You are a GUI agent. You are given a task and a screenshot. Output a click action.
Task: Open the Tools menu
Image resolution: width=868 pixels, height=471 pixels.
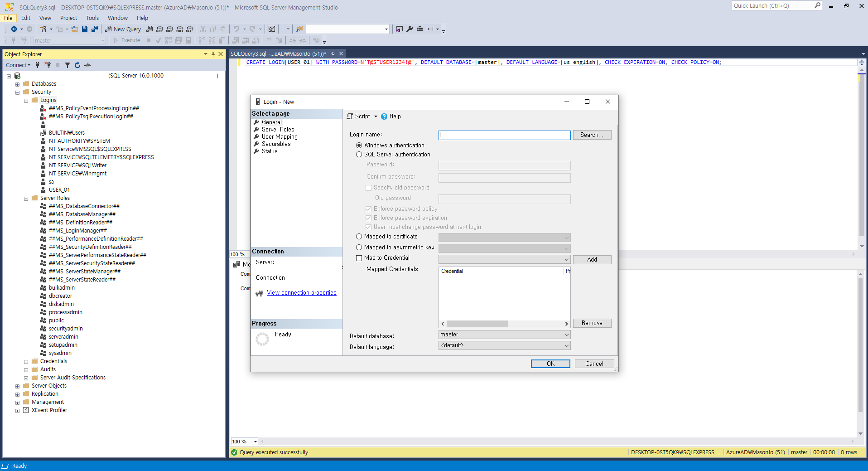(92, 18)
